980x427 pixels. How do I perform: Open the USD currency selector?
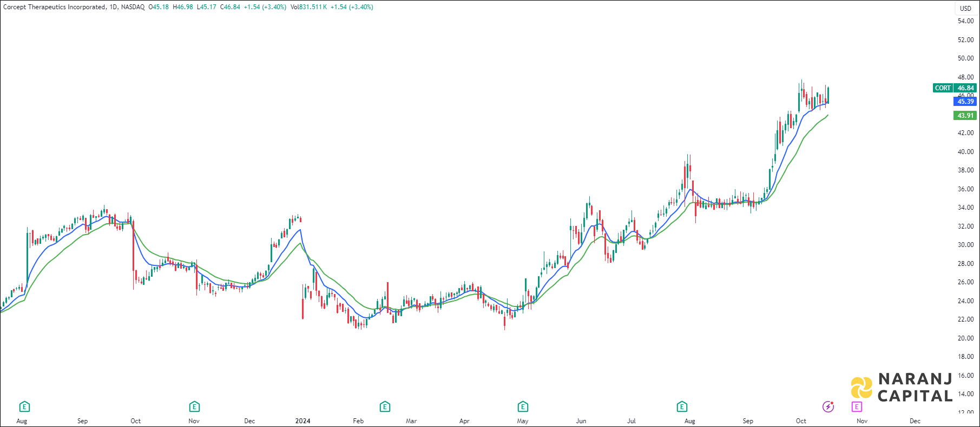965,8
